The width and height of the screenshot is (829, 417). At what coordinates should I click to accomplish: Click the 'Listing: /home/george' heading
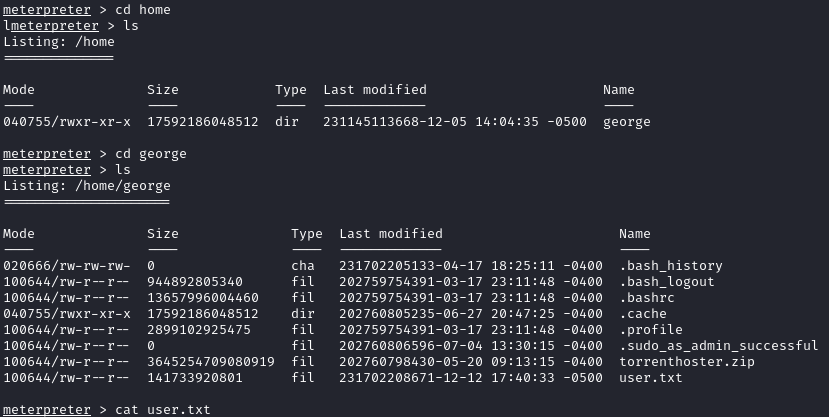87,186
